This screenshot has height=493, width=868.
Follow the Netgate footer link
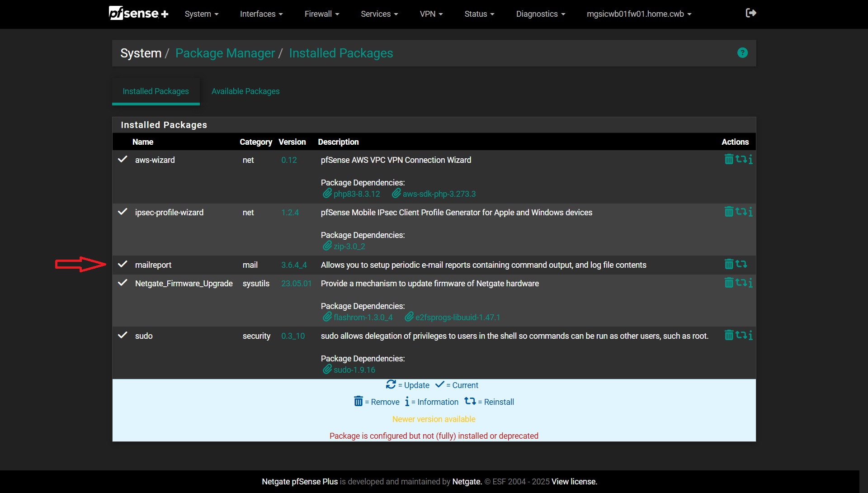(467, 482)
